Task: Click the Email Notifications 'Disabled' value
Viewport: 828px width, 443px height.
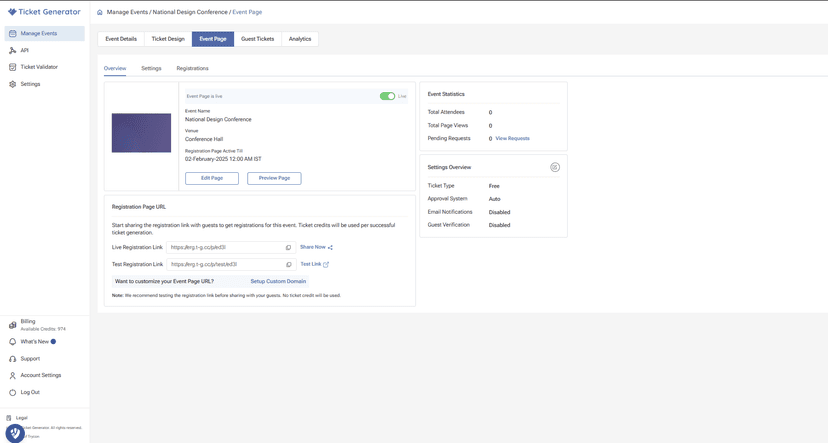Action: coord(499,212)
